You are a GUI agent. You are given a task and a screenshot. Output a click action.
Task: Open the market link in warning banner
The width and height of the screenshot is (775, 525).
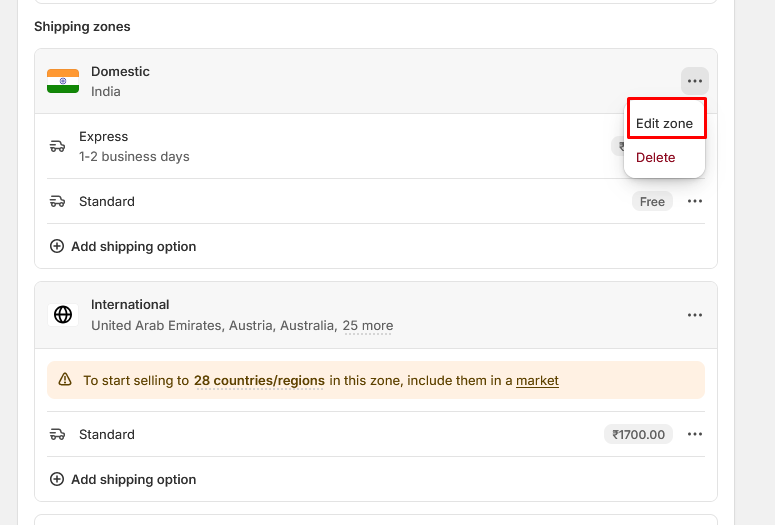click(537, 380)
